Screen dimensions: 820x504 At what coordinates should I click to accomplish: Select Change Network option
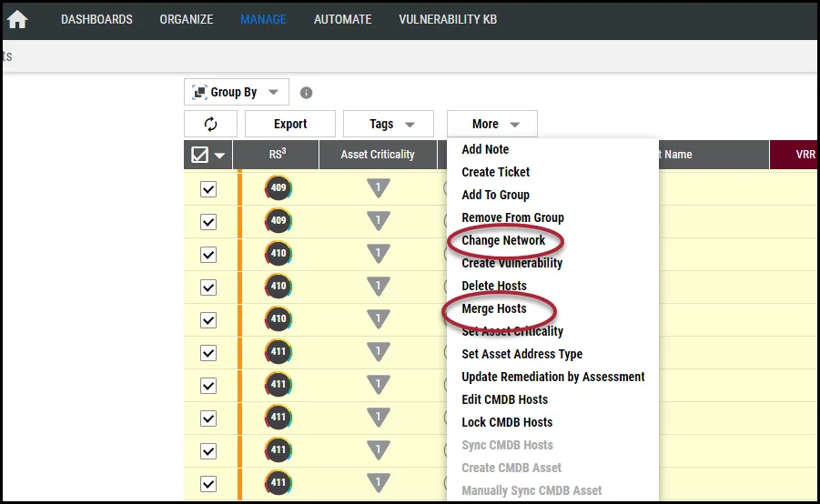[503, 240]
